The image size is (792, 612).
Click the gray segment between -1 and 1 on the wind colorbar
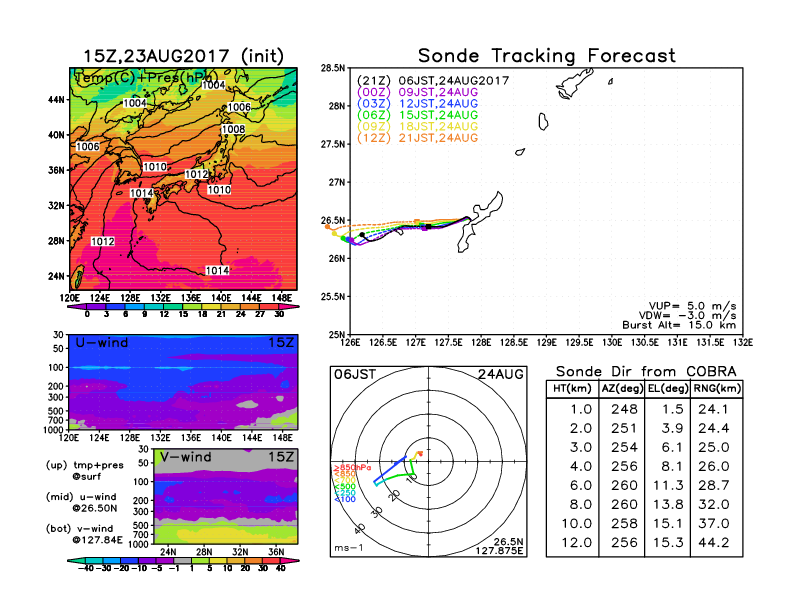(183, 560)
